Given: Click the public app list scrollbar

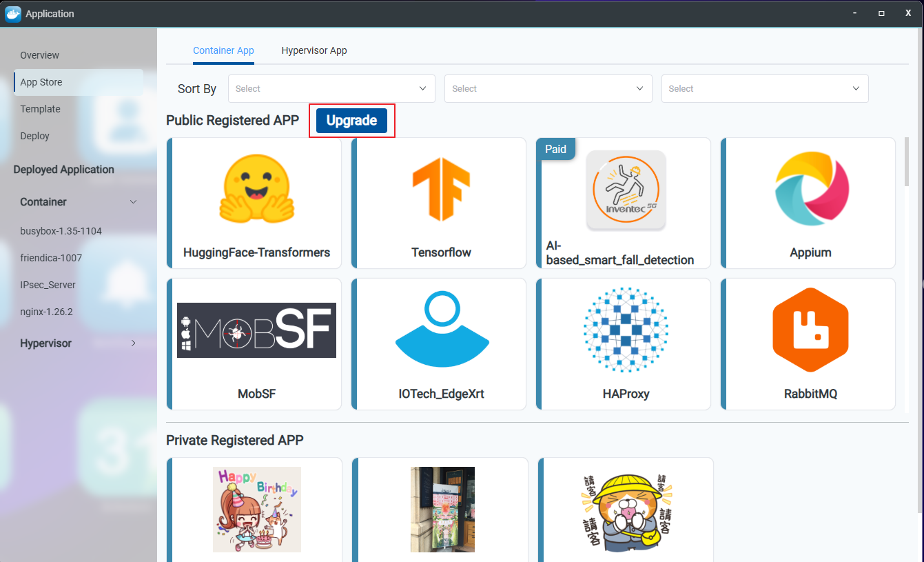Looking at the screenshot, I should [x=907, y=161].
